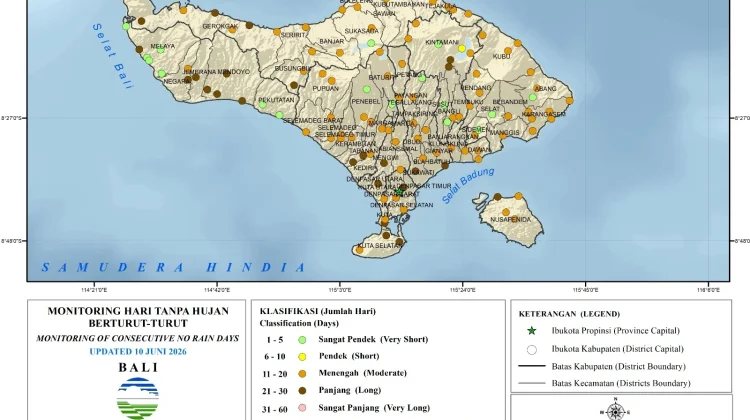Click the 'MONITORING HARI TANPA HUJAN' title

[138, 311]
